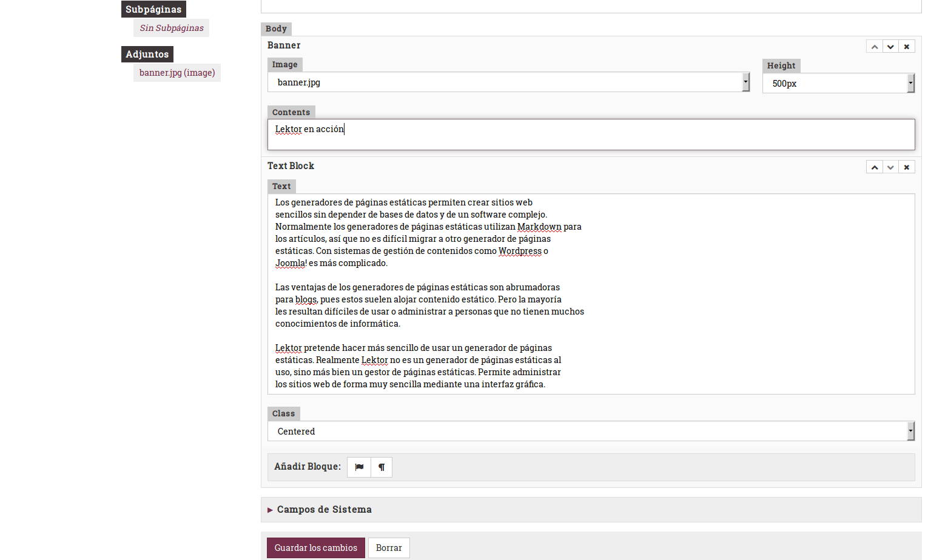This screenshot has width=945, height=560.
Task: Open the Image dropdown showing banner.jpg
Action: click(x=508, y=82)
